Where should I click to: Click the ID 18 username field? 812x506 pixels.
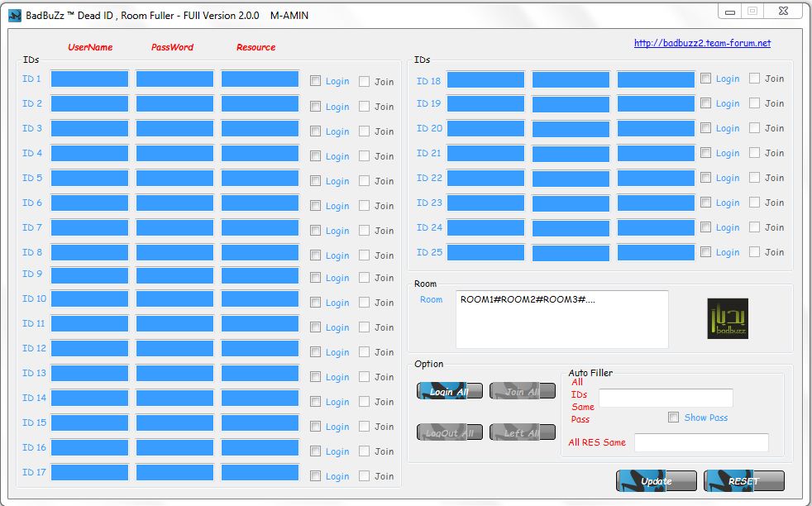point(485,79)
